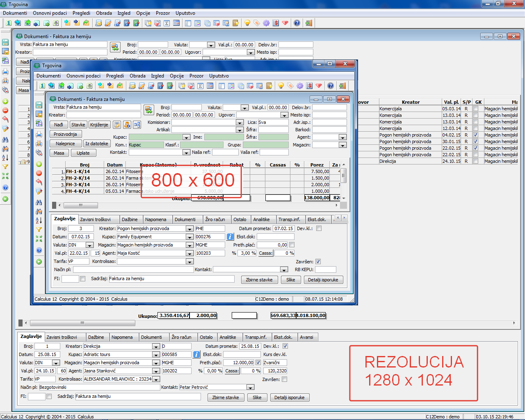Image resolution: width=525 pixels, height=420 pixels.
Task: Click the Sadržaj input field in bottom panel
Action: 138,397
